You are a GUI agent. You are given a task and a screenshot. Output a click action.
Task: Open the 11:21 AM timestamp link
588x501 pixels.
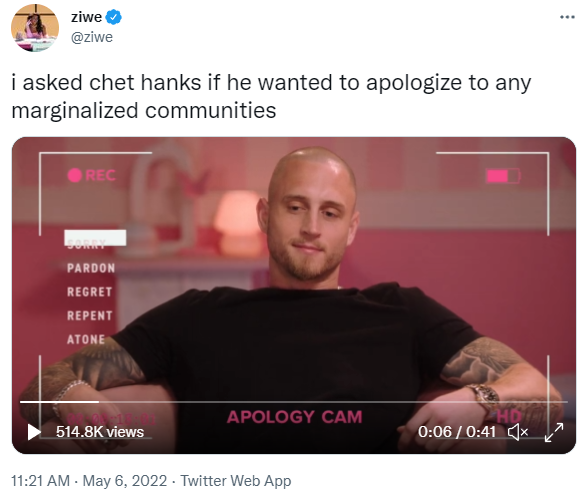coord(40,481)
